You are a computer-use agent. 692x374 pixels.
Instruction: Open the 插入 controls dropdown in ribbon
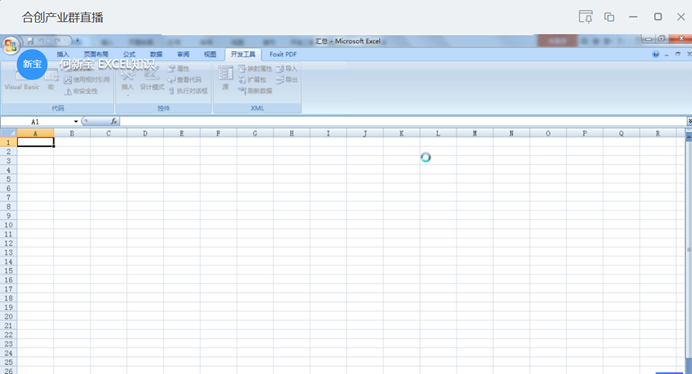pos(127,80)
